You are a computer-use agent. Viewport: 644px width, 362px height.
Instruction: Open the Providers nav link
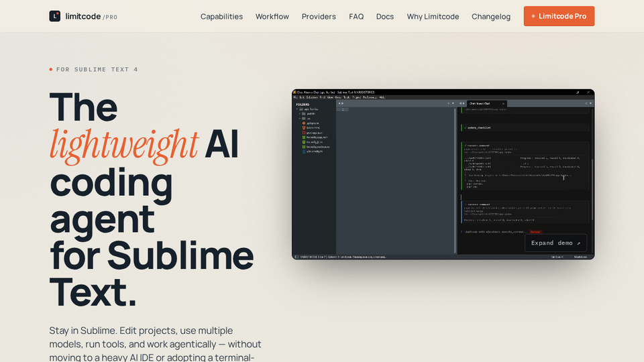[x=319, y=16]
